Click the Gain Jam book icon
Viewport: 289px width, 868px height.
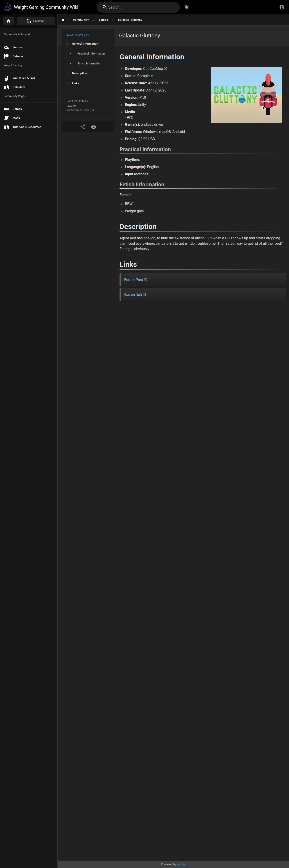pyautogui.click(x=6, y=87)
